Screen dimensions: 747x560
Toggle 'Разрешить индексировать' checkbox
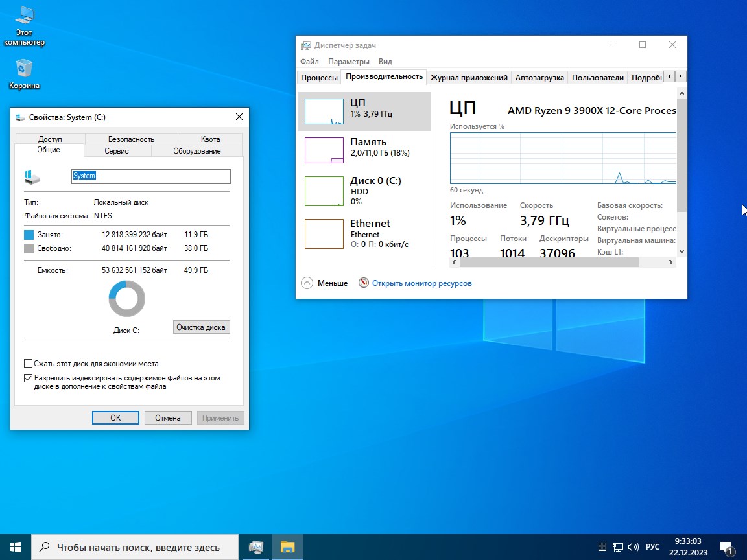point(29,378)
